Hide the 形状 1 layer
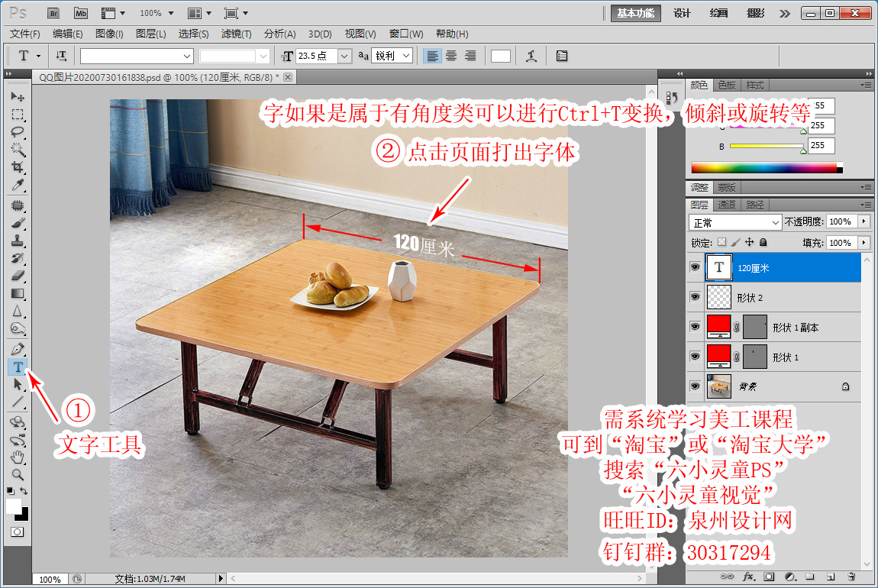The width and height of the screenshot is (878, 588). (695, 357)
